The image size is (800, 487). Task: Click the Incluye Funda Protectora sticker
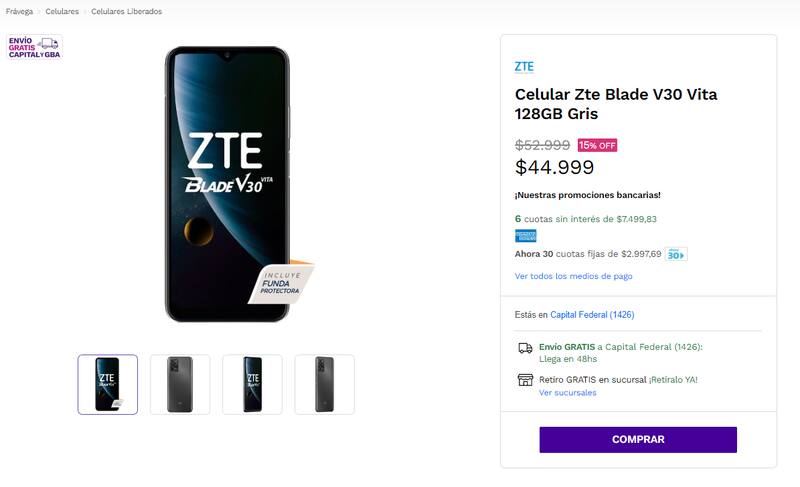tap(281, 285)
